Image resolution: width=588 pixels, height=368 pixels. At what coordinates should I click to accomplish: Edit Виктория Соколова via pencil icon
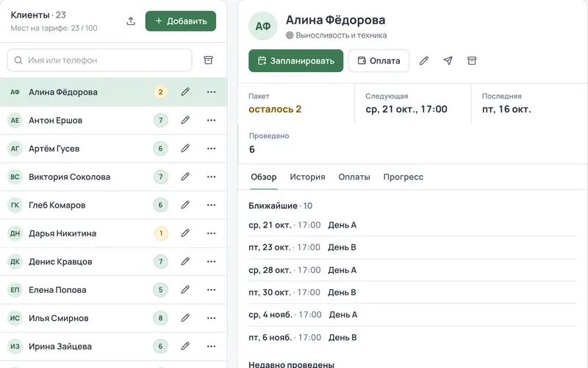tap(185, 177)
